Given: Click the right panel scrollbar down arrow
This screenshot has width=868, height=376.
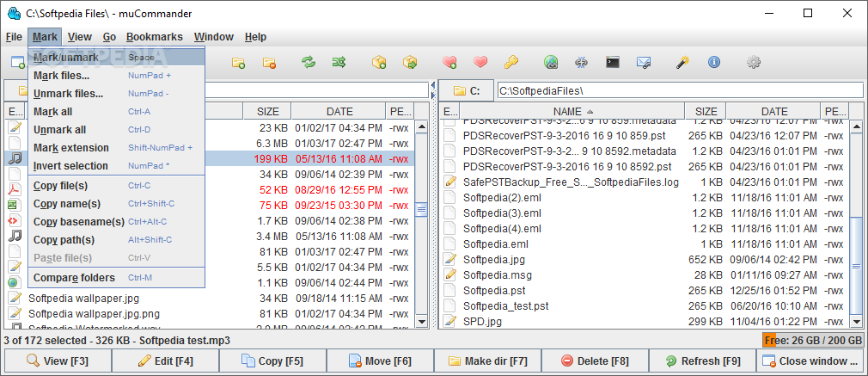Looking at the screenshot, I should [856, 321].
